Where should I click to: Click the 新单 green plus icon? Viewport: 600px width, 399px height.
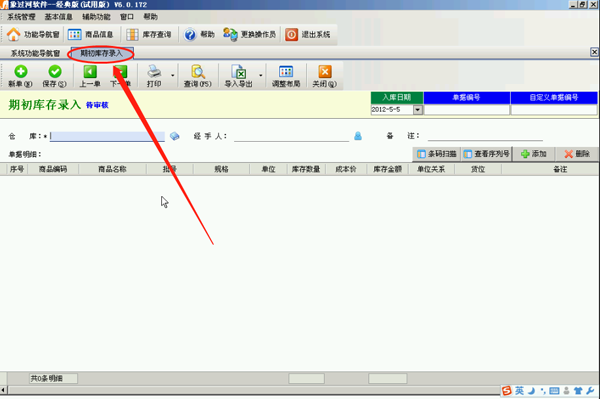21,72
